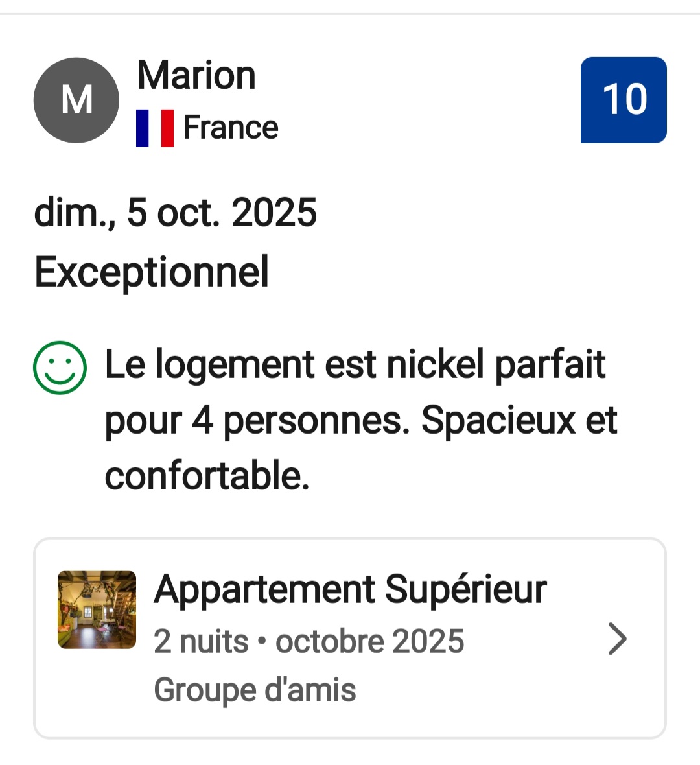
Task: Tap the green smiley face icon
Action: pos(60,367)
